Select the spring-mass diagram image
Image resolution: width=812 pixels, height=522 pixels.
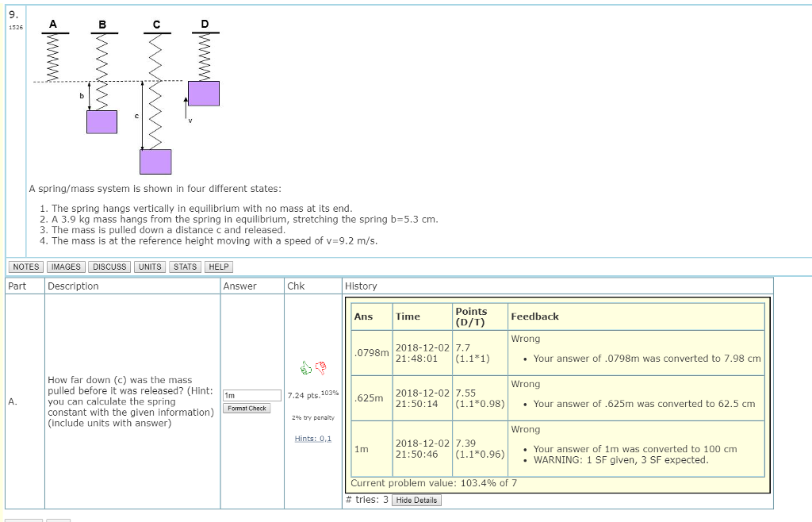pyautogui.click(x=127, y=95)
